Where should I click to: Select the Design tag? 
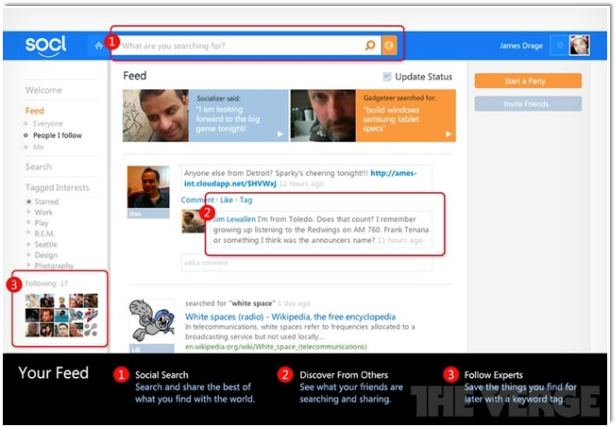(46, 255)
